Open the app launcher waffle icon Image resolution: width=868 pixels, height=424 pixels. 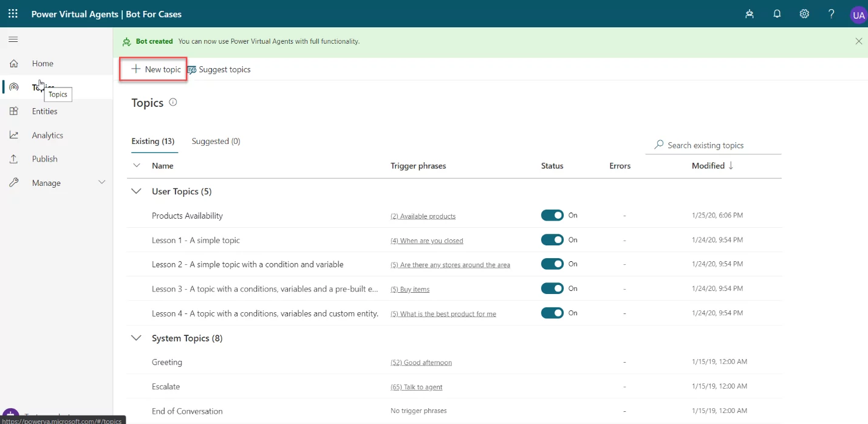coord(13,13)
